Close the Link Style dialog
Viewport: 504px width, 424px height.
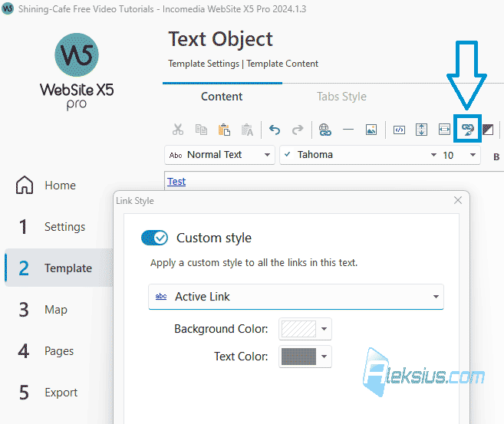458,200
